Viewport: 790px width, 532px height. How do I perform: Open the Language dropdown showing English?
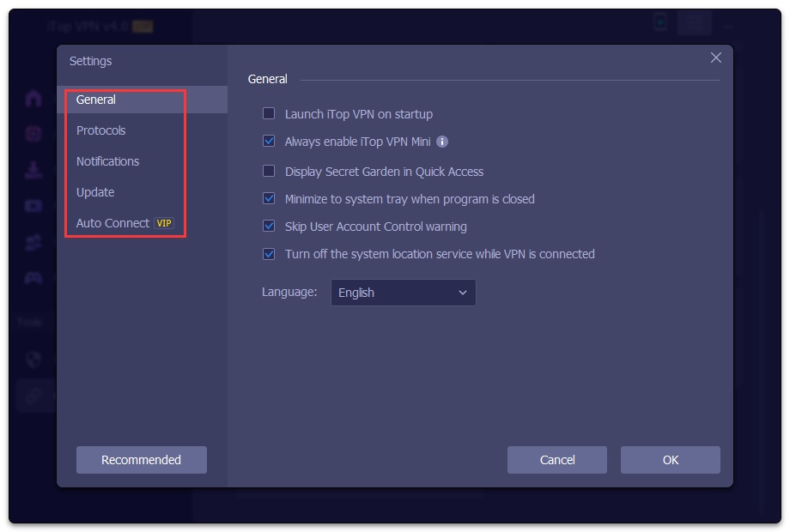point(403,293)
